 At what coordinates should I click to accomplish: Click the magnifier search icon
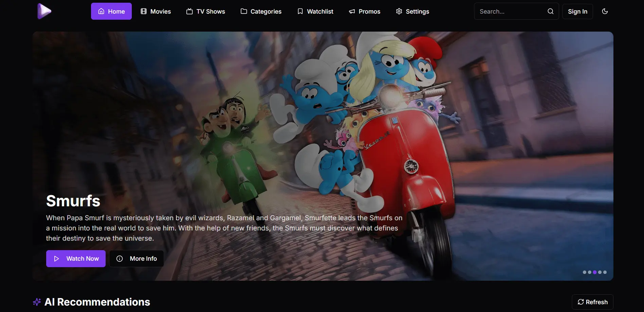pyautogui.click(x=551, y=11)
